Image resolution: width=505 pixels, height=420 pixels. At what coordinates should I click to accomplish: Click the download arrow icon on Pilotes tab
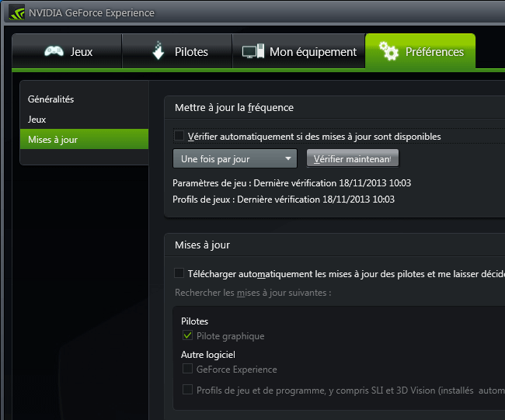click(158, 50)
